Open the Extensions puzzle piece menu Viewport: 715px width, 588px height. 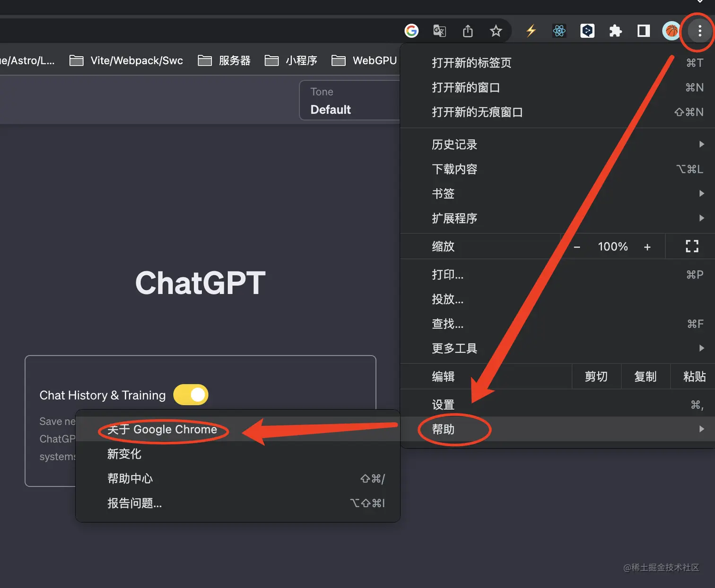pos(615,31)
